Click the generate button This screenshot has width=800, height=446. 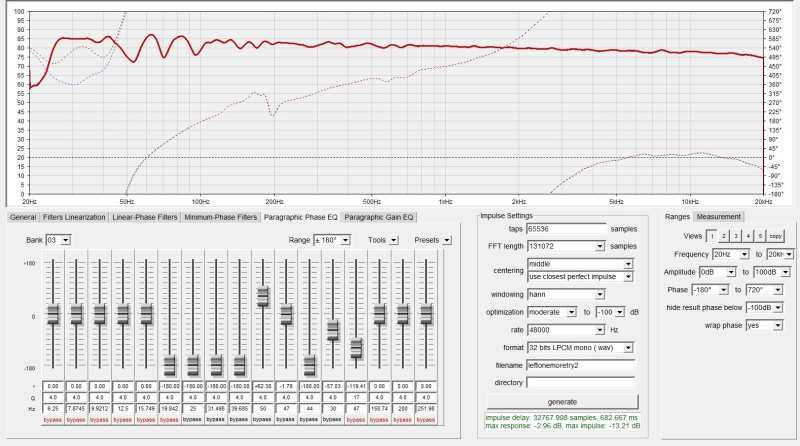point(560,401)
